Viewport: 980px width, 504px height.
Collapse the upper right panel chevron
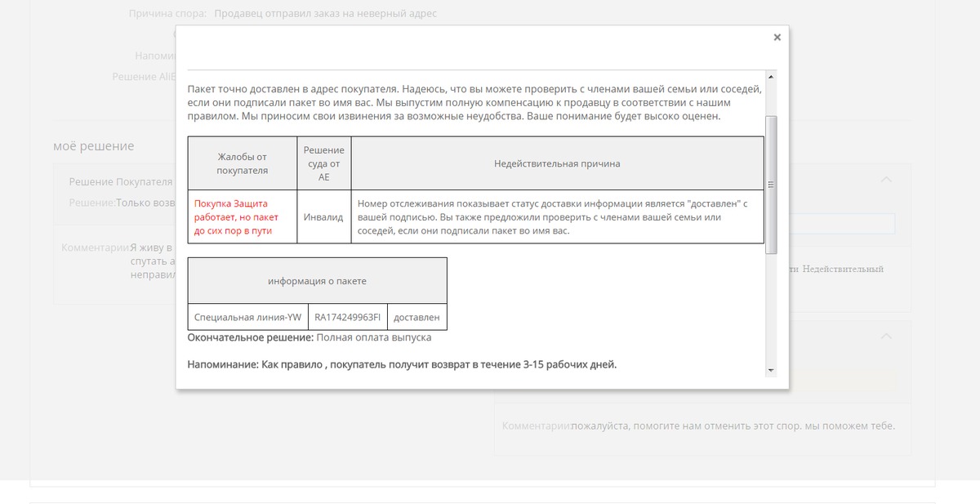(886, 179)
